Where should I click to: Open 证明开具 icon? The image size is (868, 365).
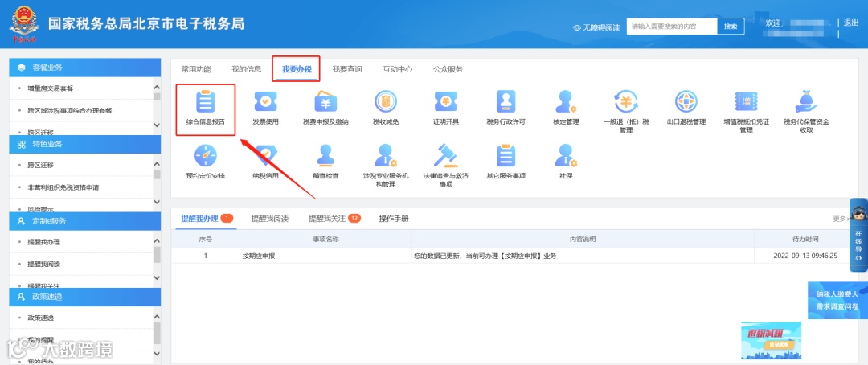(445, 101)
